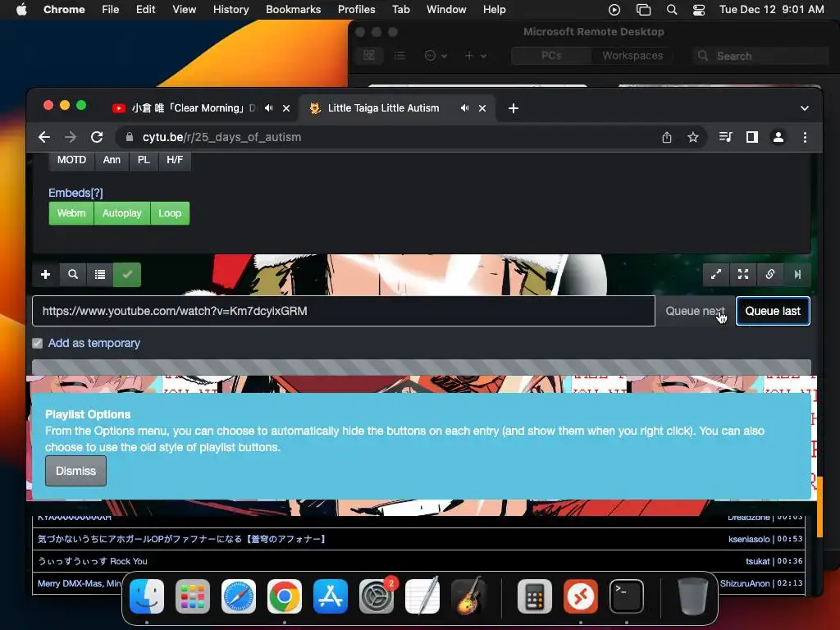Image resolution: width=840 pixels, height=630 pixels.
Task: Open add plus dropdown in Microsoft Remote Desktop
Action: pos(475,56)
